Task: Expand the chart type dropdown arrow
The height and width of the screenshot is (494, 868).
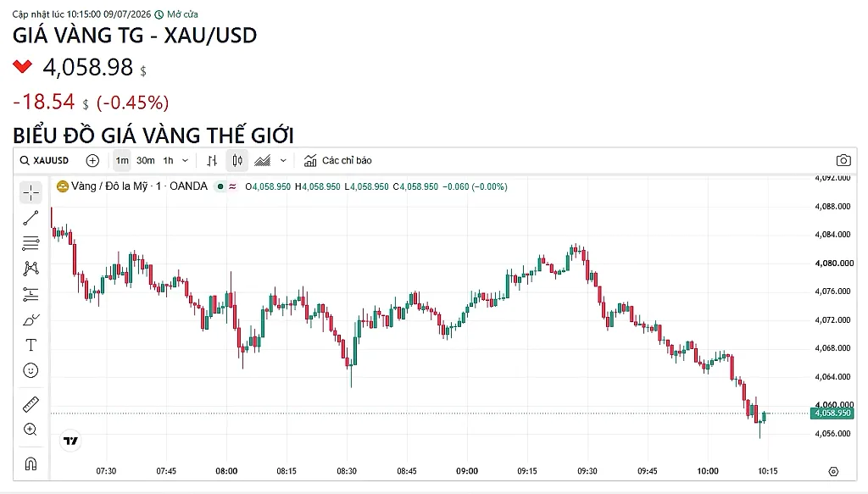Action: click(x=283, y=160)
